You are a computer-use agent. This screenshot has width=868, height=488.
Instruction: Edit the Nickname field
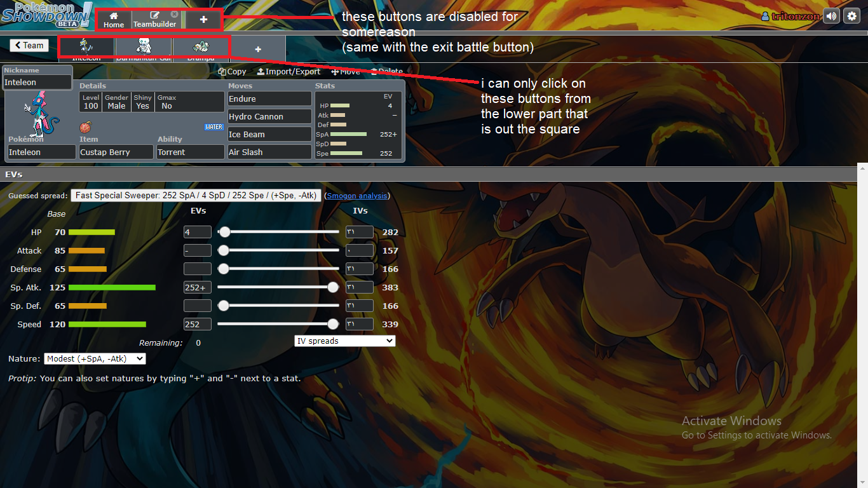[37, 82]
